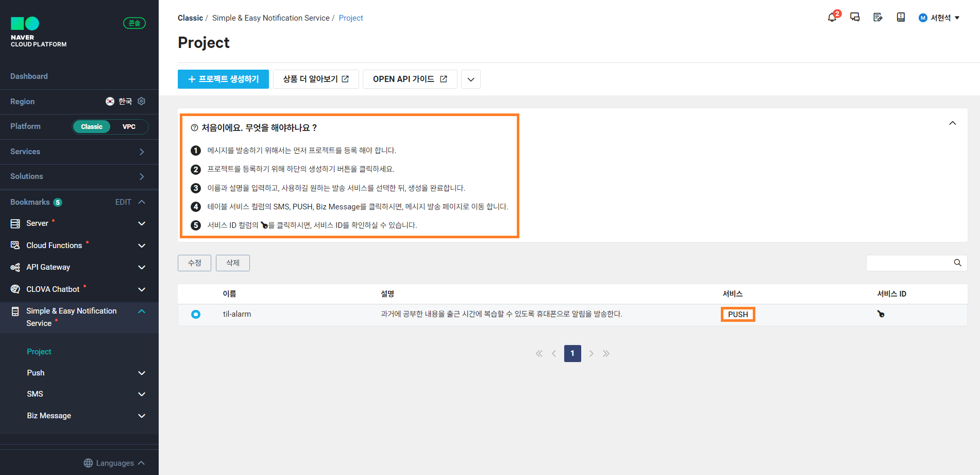Click the PUSH service link for til-alarm
Viewport: 980px width, 475px height.
click(x=738, y=315)
